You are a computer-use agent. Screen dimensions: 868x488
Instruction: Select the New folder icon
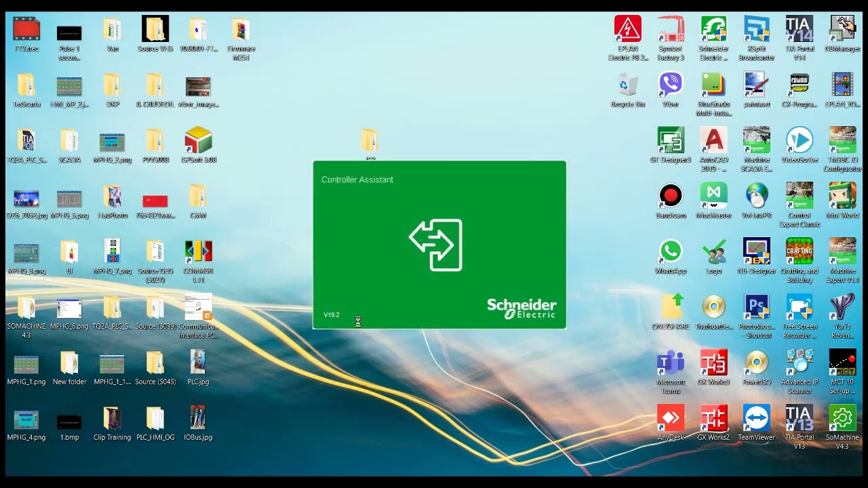(x=69, y=363)
